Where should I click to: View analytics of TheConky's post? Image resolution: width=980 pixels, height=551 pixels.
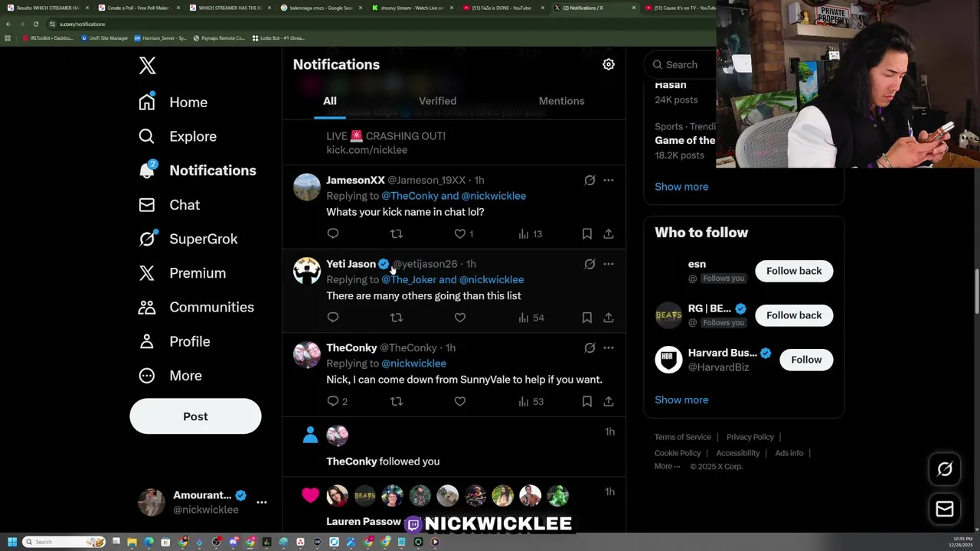pyautogui.click(x=531, y=401)
